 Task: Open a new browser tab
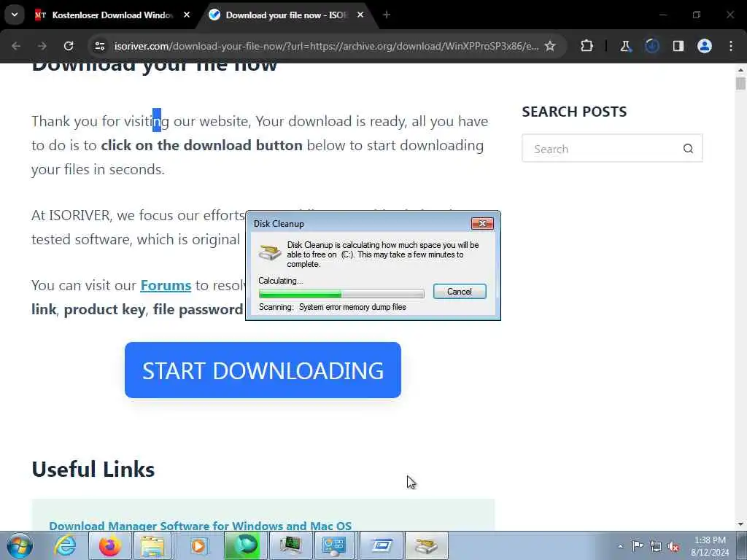387,15
